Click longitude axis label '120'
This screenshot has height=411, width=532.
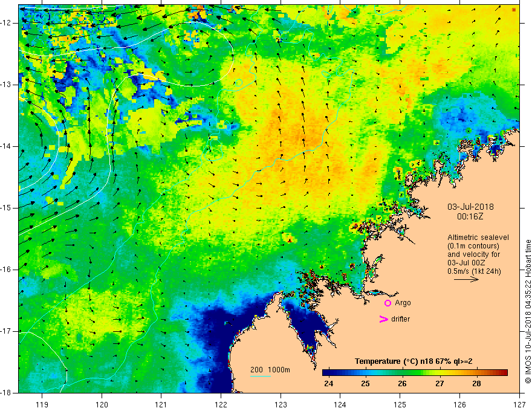click(x=102, y=404)
